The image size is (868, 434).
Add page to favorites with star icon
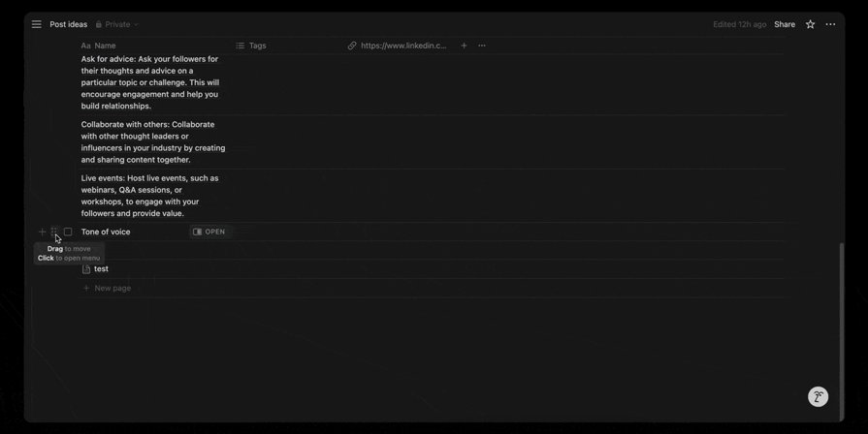coord(810,24)
